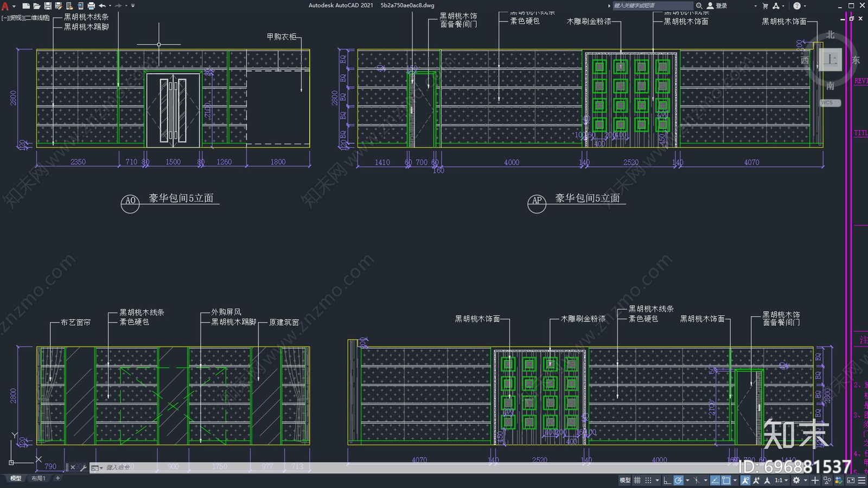Image resolution: width=868 pixels, height=488 pixels.
Task: Add a new layout with plus tab
Action: (58, 478)
